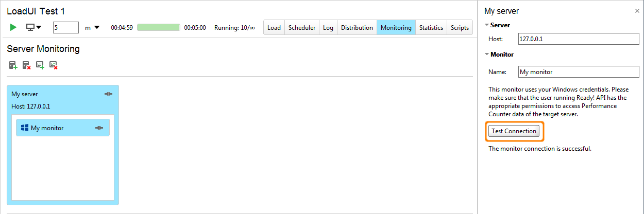Open the Scripts tab
The height and width of the screenshot is (214, 644).
pos(460,28)
